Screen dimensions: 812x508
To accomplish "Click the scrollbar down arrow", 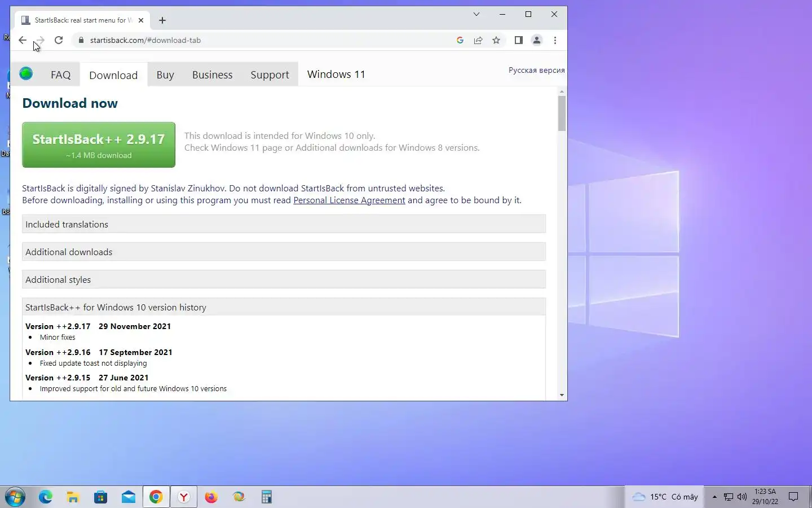I will pyautogui.click(x=562, y=395).
